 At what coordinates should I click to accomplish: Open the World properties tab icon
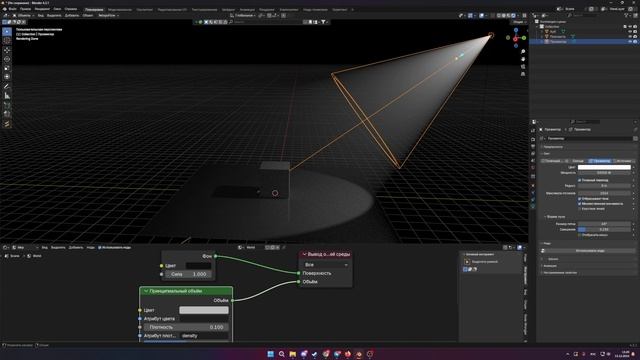pos(533,168)
